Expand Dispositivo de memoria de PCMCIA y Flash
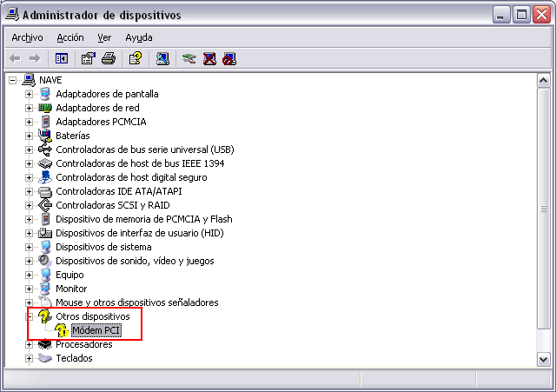This screenshot has width=556, height=392. pyautogui.click(x=29, y=220)
